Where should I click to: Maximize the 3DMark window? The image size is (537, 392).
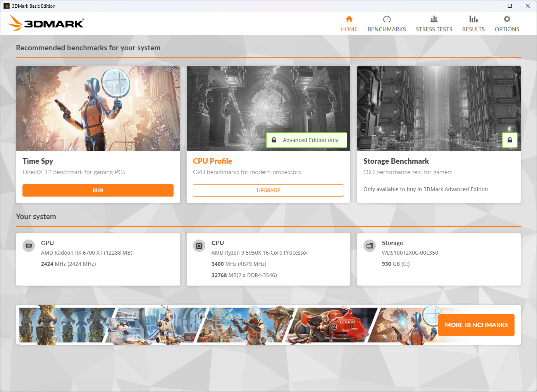click(x=510, y=6)
